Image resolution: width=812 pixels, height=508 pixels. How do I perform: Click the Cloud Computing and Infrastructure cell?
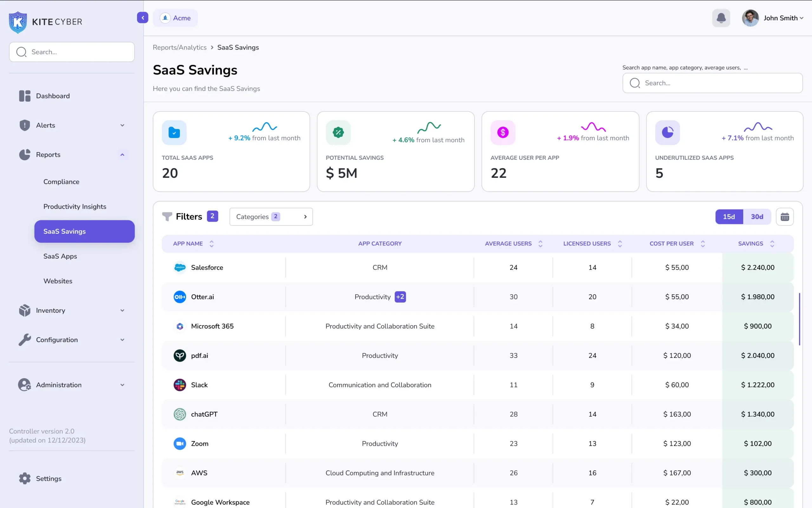coord(380,473)
